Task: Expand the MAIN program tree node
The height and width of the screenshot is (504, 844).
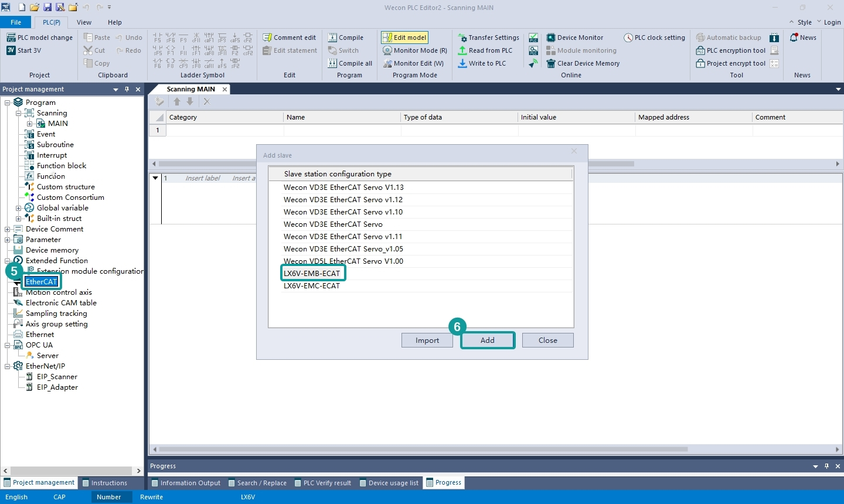Action: coord(29,124)
